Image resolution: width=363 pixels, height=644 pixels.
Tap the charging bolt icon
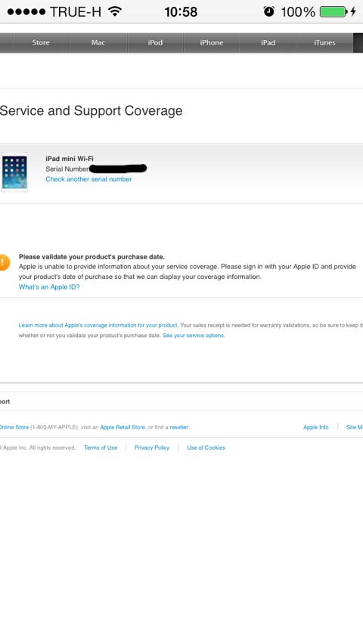tap(353, 11)
